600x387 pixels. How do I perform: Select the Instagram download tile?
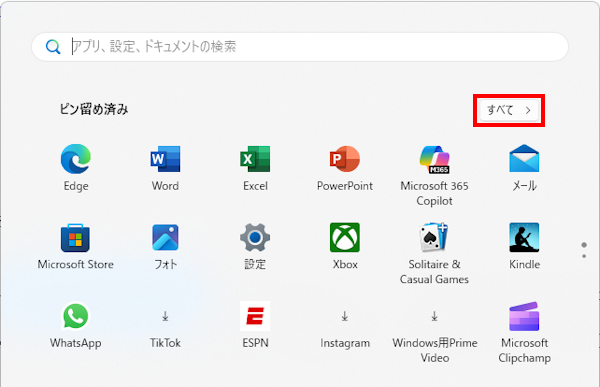[345, 316]
